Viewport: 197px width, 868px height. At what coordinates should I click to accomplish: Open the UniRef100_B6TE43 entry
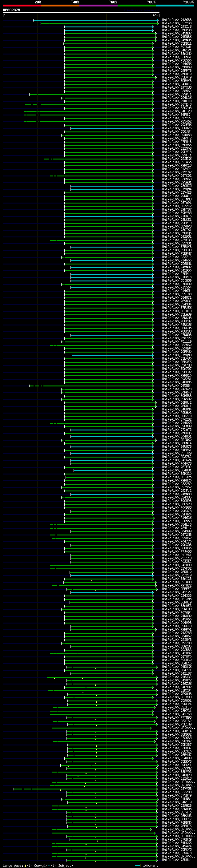[x=177, y=104]
